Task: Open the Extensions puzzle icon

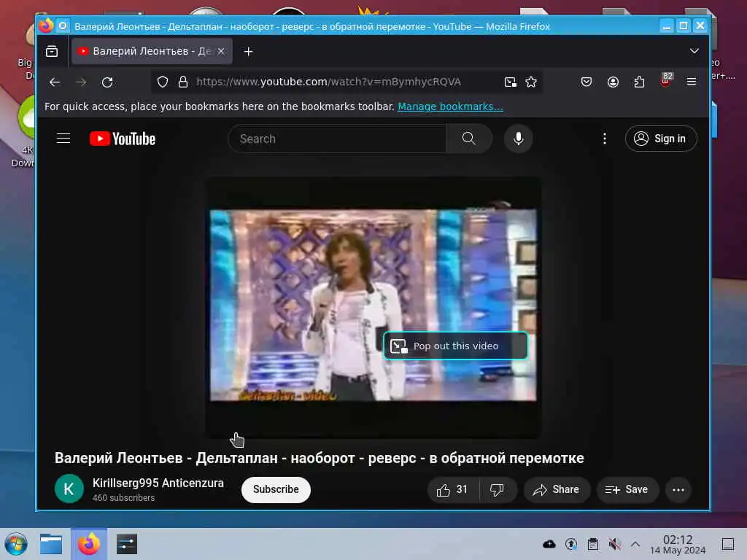Action: point(639,82)
